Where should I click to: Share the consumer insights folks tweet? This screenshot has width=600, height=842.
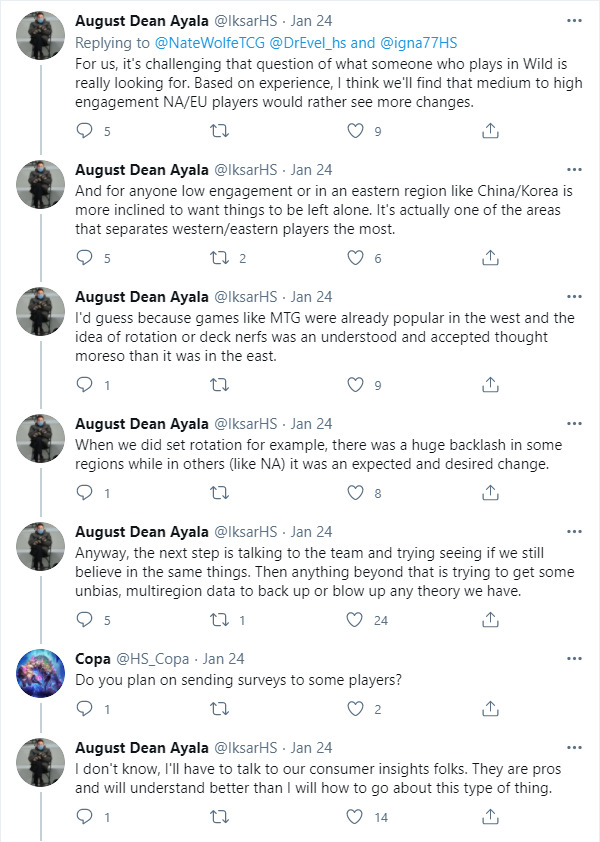coord(491,817)
